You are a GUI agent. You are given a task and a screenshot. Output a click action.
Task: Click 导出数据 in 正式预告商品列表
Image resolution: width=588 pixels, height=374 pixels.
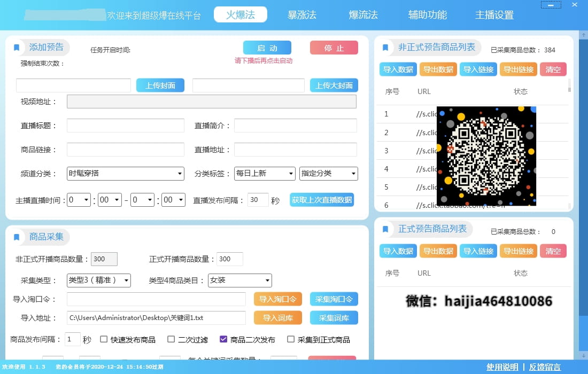(438, 251)
